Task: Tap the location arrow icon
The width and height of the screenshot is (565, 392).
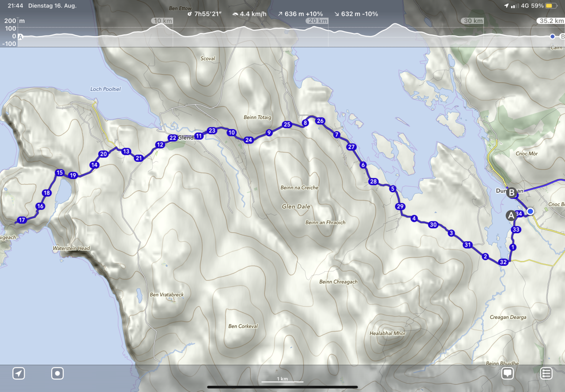Action: pos(19,373)
